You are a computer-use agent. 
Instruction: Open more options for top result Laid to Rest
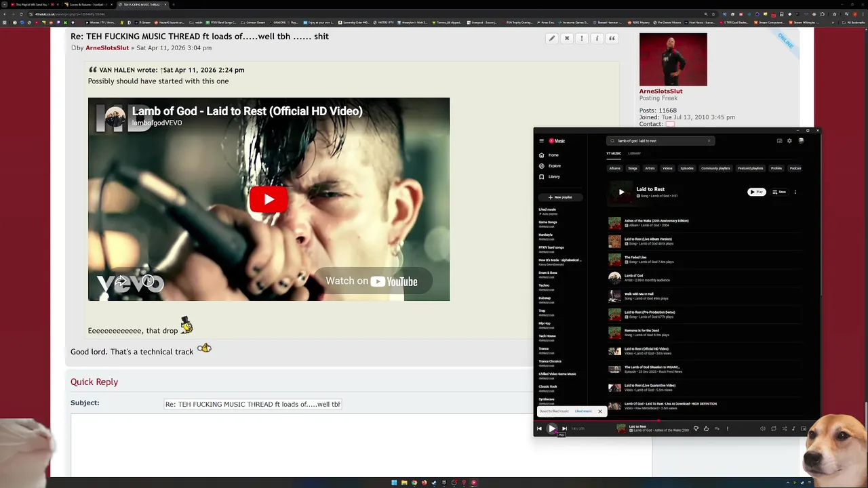pyautogui.click(x=795, y=192)
